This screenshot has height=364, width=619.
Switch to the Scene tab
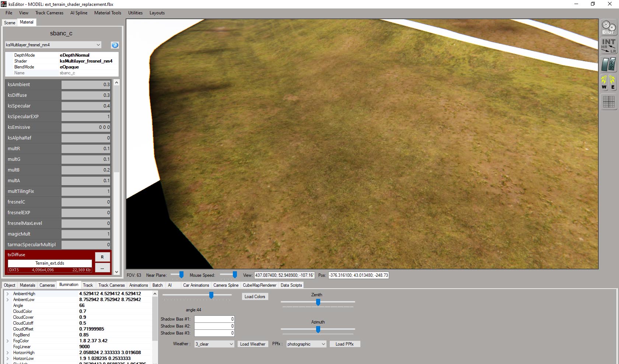10,23
